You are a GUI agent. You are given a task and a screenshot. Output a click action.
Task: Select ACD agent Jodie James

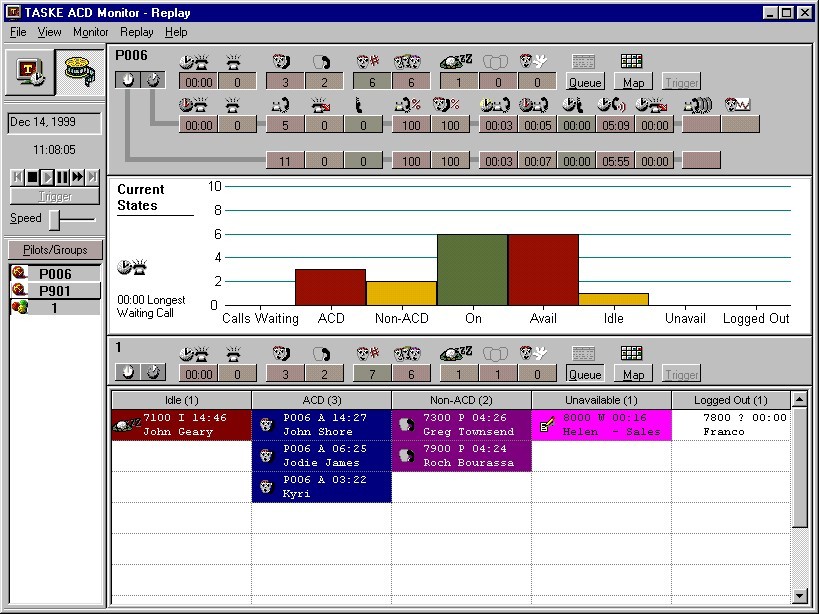322,456
